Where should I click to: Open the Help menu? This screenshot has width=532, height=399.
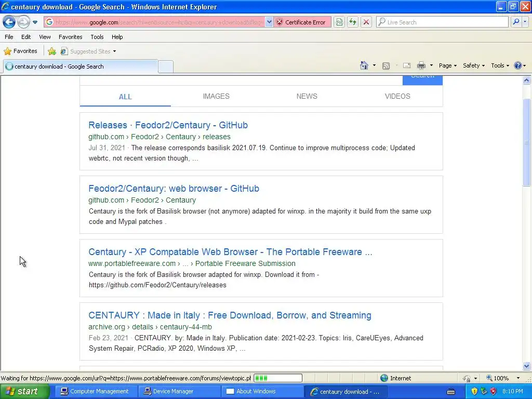117,37
